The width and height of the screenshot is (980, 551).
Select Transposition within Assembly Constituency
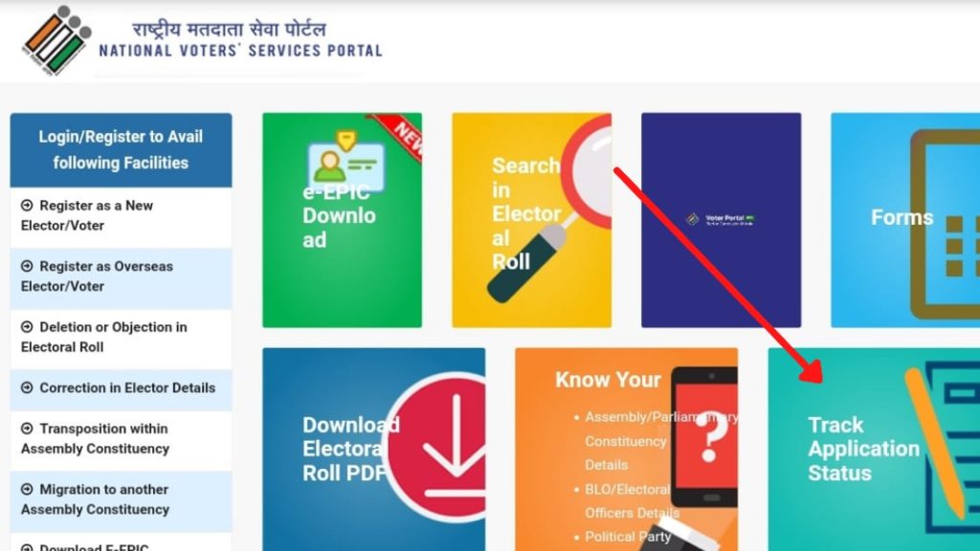121,439
